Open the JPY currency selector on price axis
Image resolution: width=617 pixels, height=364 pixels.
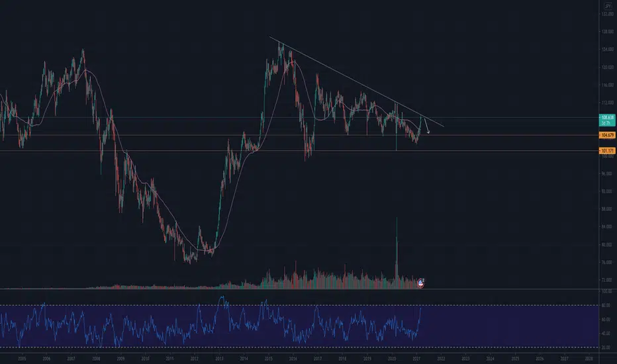pyautogui.click(x=608, y=7)
